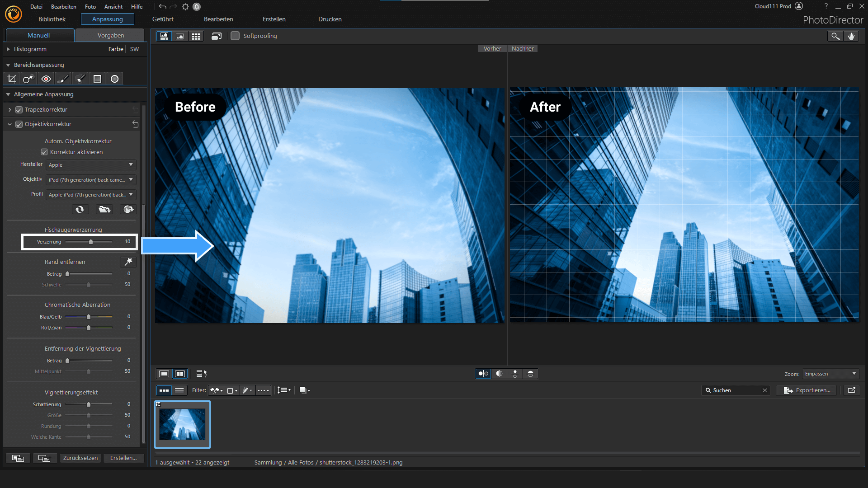Open the Objektiv lens profile dropdown
This screenshot has width=868, height=488.
click(x=90, y=179)
